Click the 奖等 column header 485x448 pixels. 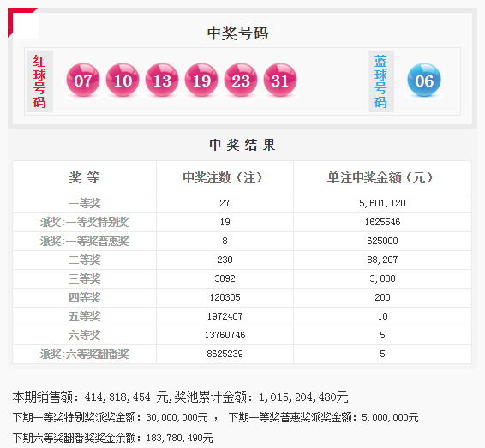click(x=84, y=177)
